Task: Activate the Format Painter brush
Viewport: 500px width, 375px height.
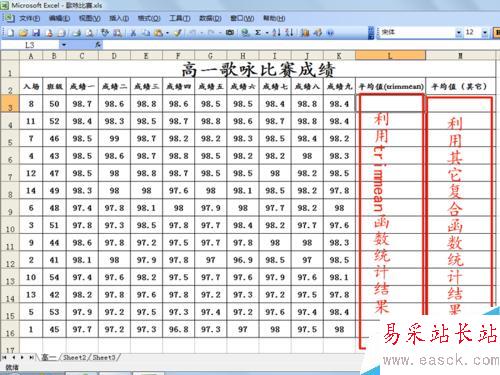Action: [178, 33]
